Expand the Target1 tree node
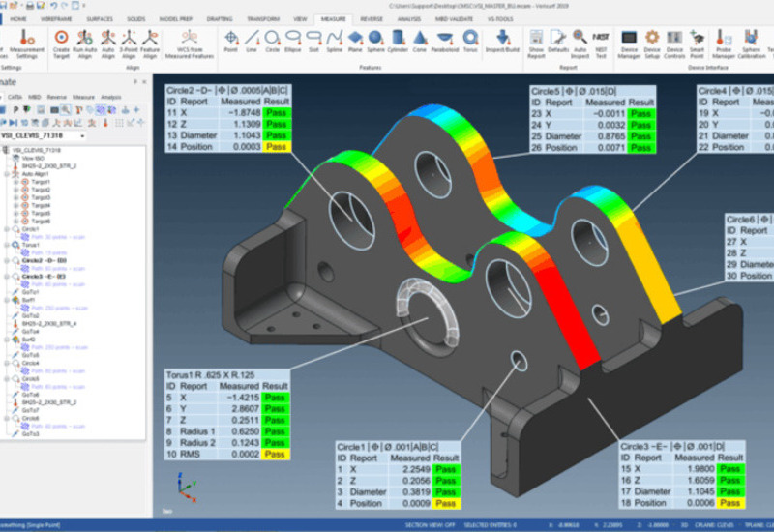Viewport: 774px width, 532px height. point(16,182)
